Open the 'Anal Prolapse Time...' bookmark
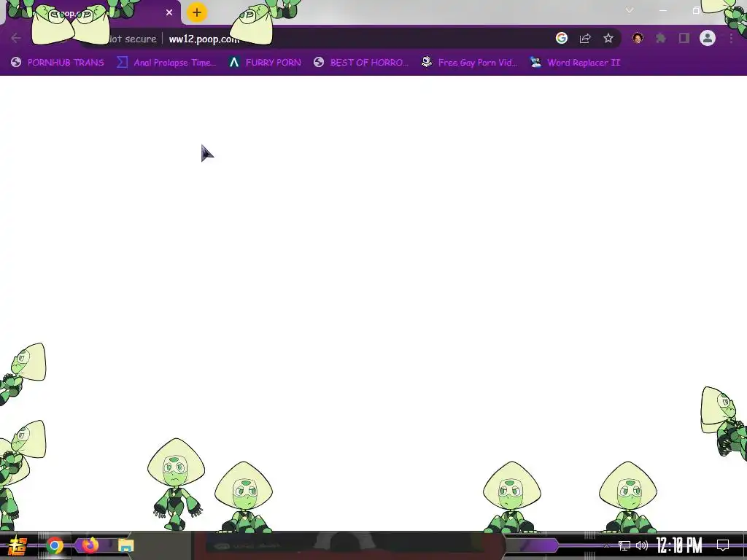The image size is (747, 560). click(x=166, y=63)
